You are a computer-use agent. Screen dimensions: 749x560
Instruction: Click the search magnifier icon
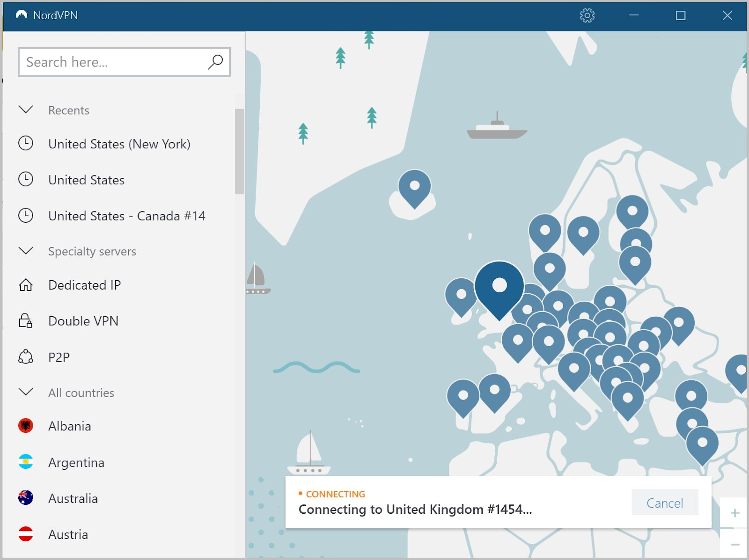(x=215, y=61)
